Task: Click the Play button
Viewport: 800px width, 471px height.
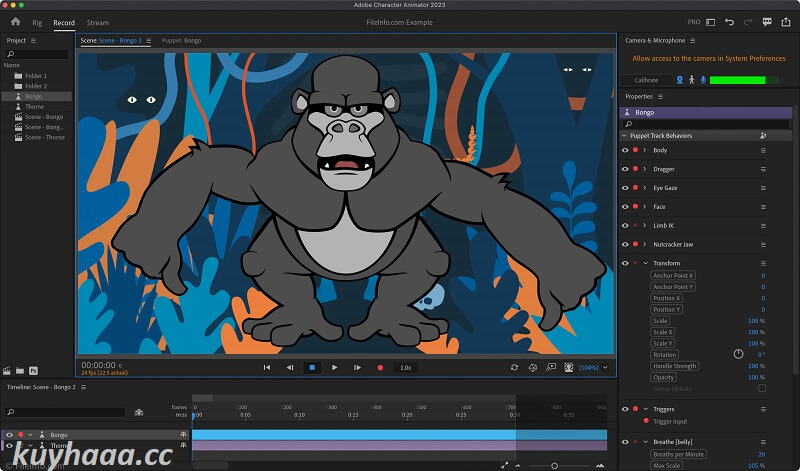Action: click(x=335, y=367)
